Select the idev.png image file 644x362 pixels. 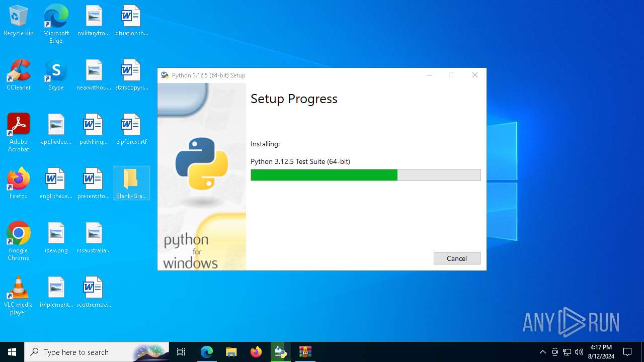coord(56,238)
